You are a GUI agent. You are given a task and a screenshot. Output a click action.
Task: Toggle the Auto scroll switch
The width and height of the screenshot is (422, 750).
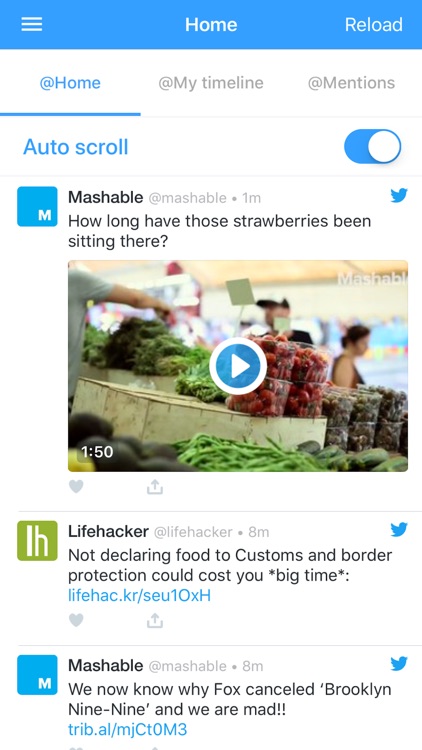tap(372, 146)
